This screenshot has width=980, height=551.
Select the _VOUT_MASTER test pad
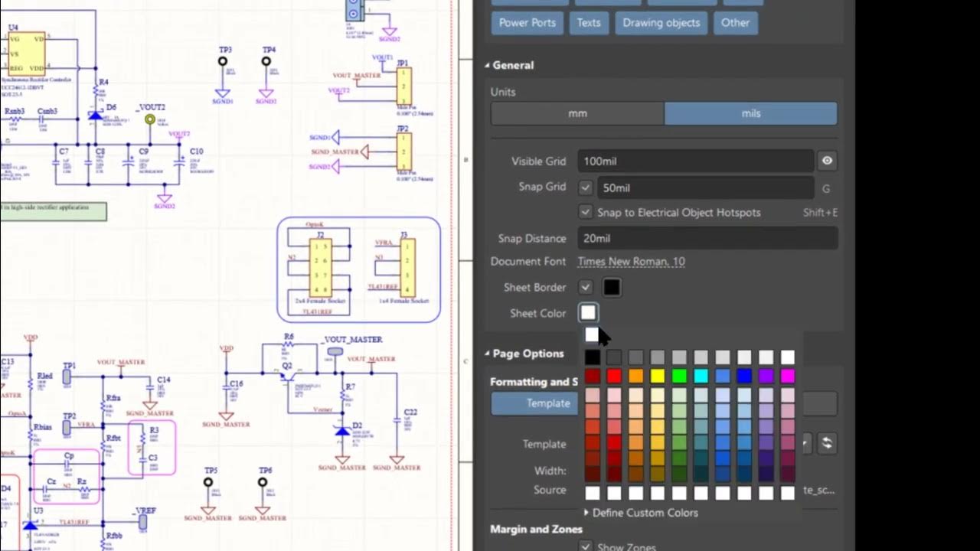[x=335, y=351]
